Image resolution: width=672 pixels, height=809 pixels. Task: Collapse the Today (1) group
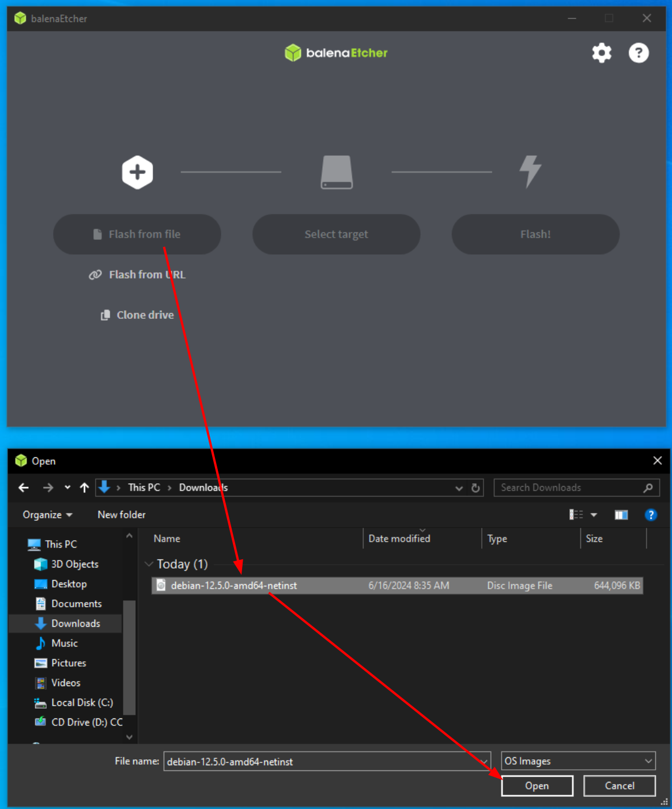(149, 565)
